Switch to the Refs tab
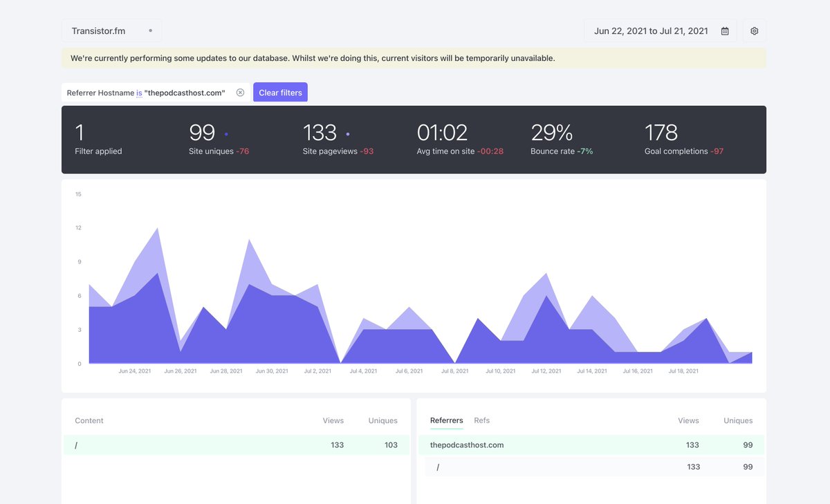 [481, 420]
